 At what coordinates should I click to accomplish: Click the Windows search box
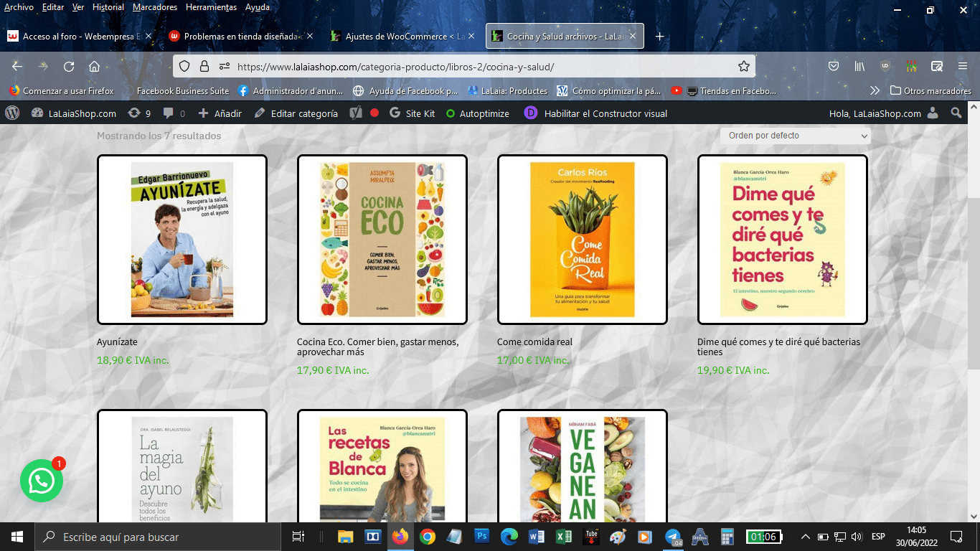click(157, 537)
